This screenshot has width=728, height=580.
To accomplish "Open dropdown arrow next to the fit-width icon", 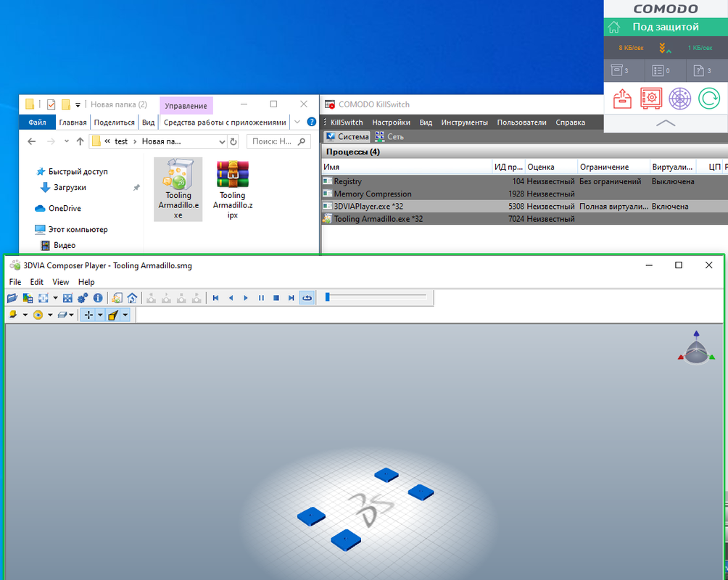I will (x=55, y=298).
